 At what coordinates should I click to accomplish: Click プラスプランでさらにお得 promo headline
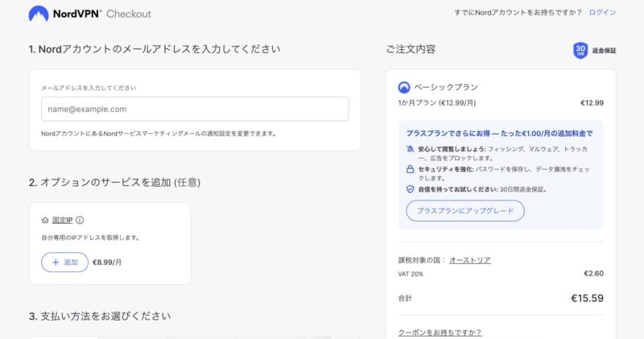499,133
